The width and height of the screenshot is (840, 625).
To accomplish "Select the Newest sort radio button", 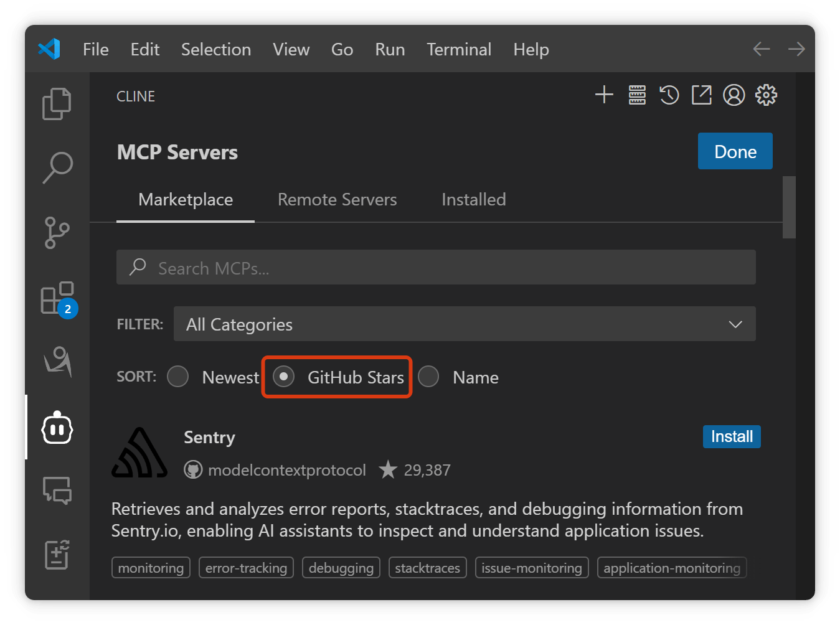I will pos(178,377).
